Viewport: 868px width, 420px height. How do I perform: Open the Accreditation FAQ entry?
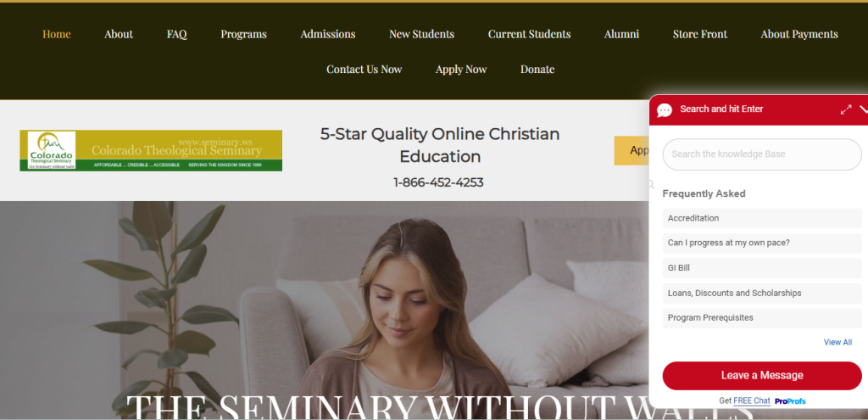point(762,218)
